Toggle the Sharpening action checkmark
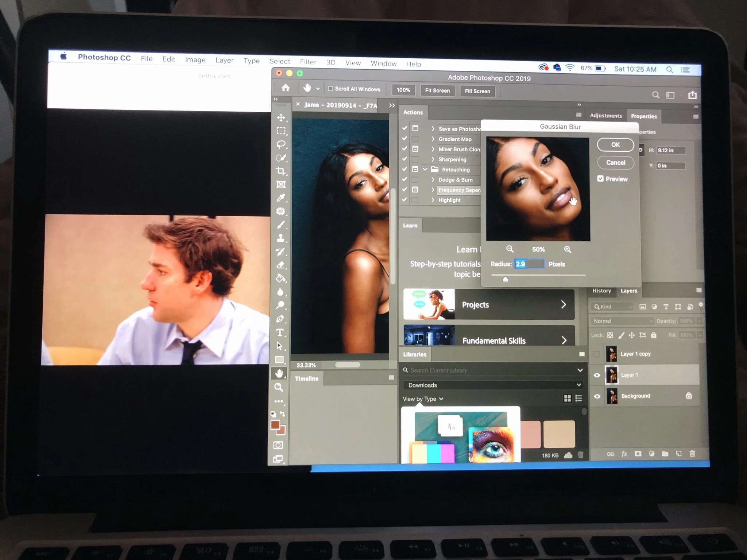 pyautogui.click(x=405, y=159)
